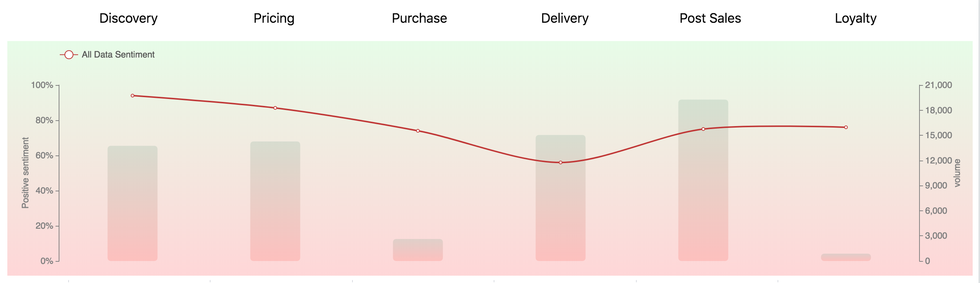980x283 pixels.
Task: Click the tiny Loyalty volume bar
Action: point(846,257)
